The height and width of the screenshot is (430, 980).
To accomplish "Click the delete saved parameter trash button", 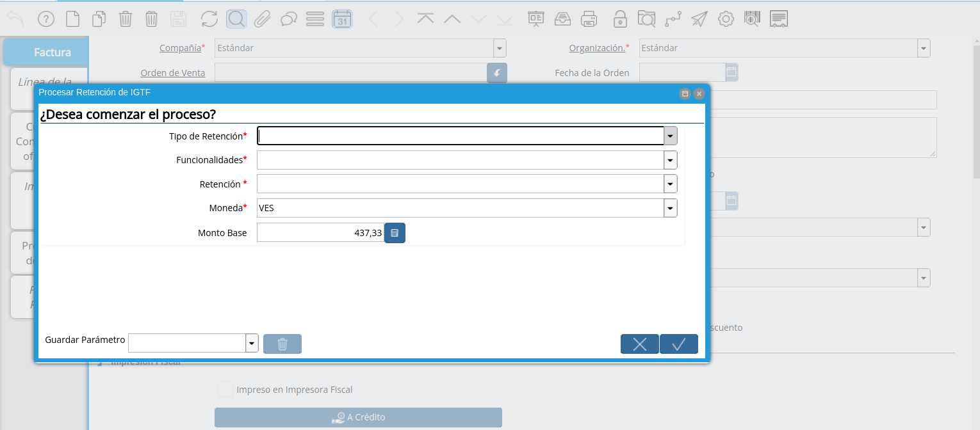I will (282, 344).
